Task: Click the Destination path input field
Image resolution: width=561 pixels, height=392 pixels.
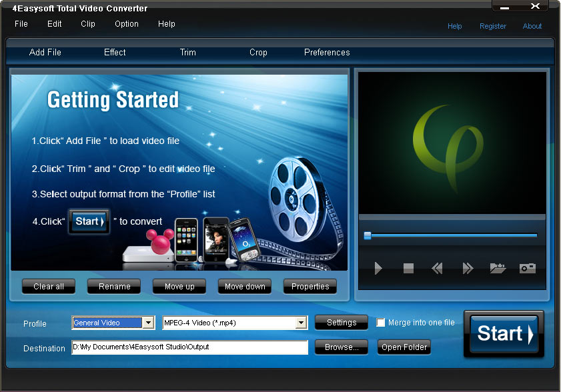Action: point(189,347)
